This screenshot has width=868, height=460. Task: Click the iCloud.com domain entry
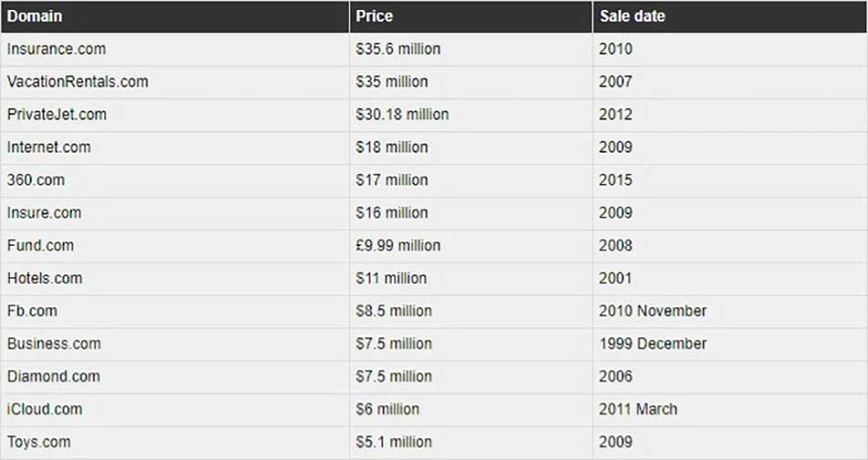pyautogui.click(x=45, y=409)
